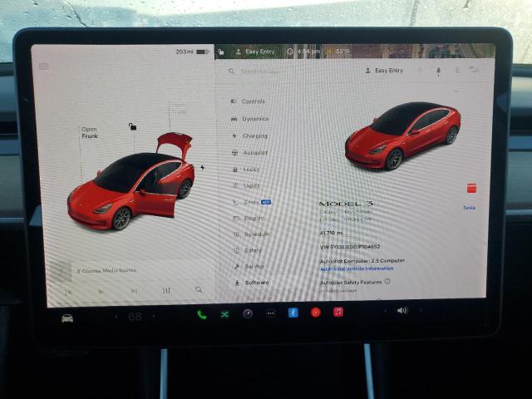532x399 pixels.
Task: Lower volume with left arrow
Action: 385,311
